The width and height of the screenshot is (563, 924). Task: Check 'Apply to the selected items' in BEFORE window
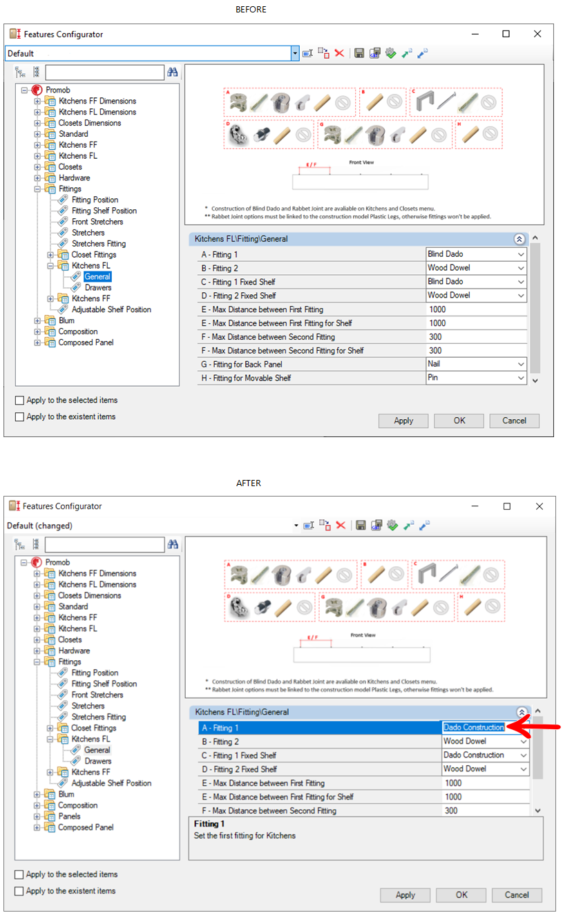pos(20,401)
